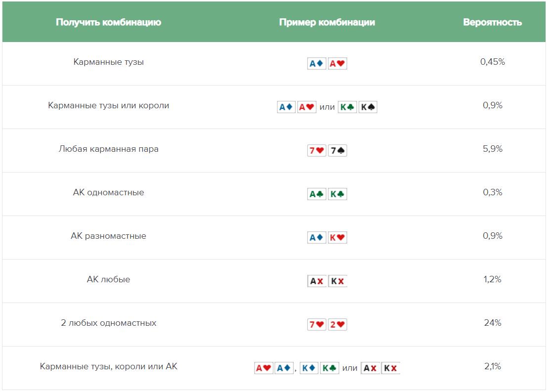This screenshot has width=548, height=392.
Task: Click the 'Получить комбинацию' column header
Action: point(108,22)
